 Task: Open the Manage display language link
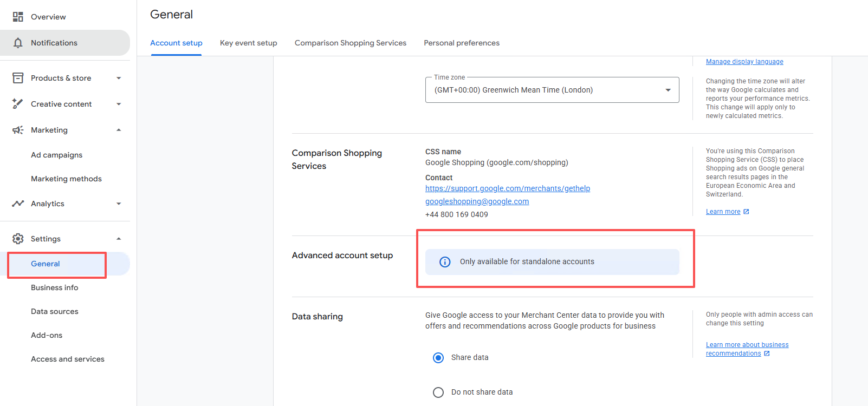click(x=744, y=62)
